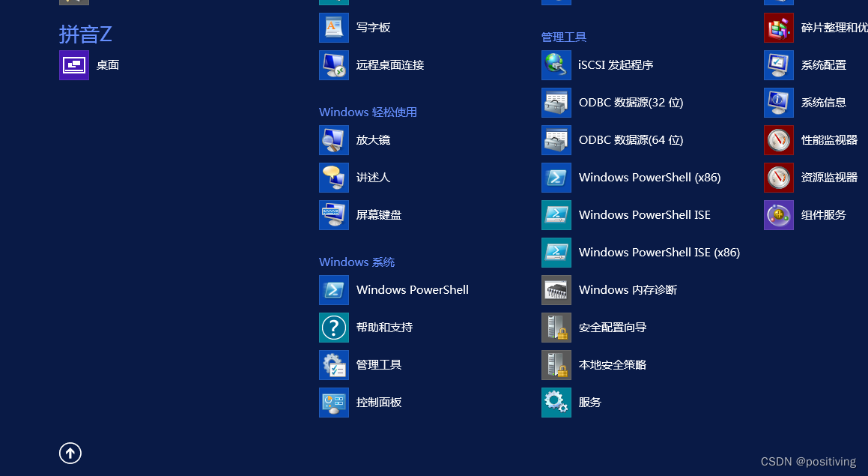Image resolution: width=868 pixels, height=476 pixels.
Task: Open ODBC 数据源(32 位) icon
Action: tap(556, 103)
